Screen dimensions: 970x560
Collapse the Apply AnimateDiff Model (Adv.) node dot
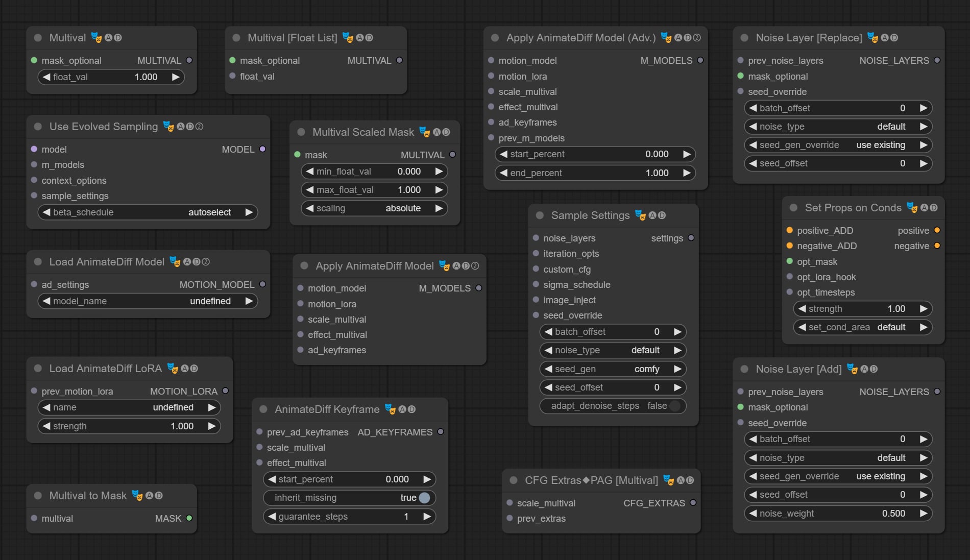pyautogui.click(x=495, y=38)
